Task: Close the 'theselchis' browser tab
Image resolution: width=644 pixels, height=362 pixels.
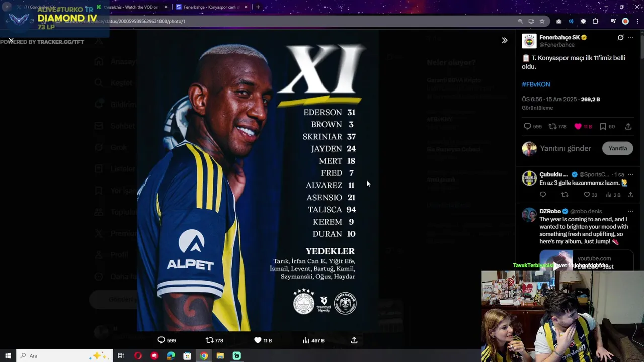Action: click(165, 7)
